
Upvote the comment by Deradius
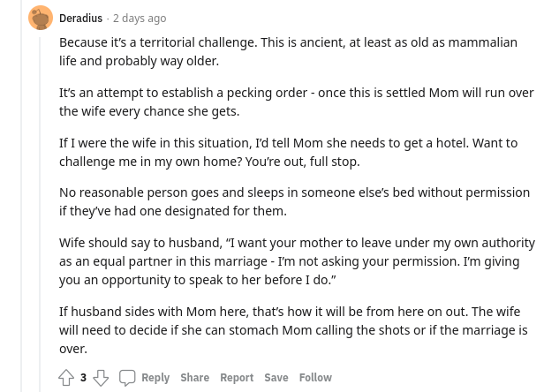coord(66,377)
